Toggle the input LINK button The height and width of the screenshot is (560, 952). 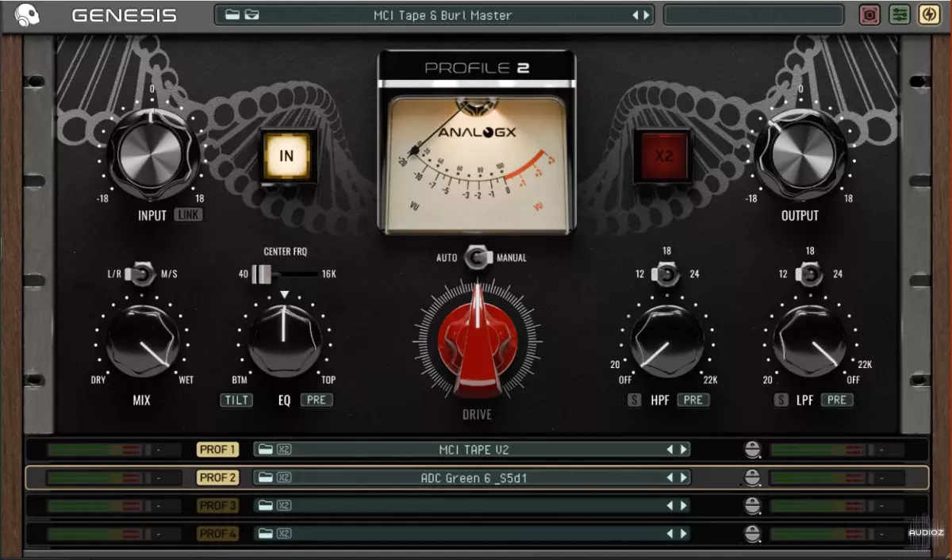[187, 215]
